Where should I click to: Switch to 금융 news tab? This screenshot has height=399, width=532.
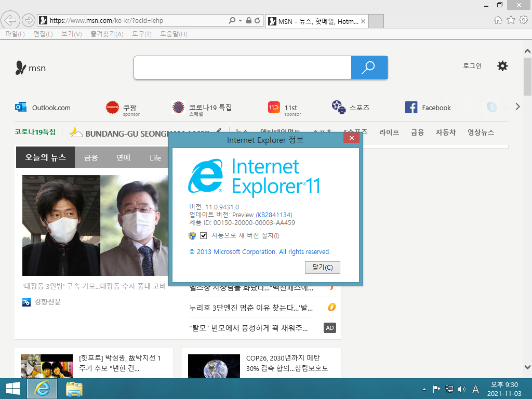[x=91, y=158]
